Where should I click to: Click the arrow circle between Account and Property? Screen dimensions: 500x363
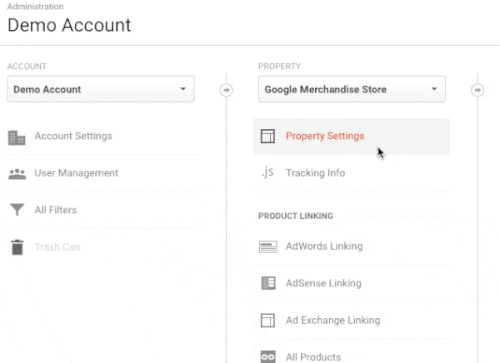click(x=226, y=90)
